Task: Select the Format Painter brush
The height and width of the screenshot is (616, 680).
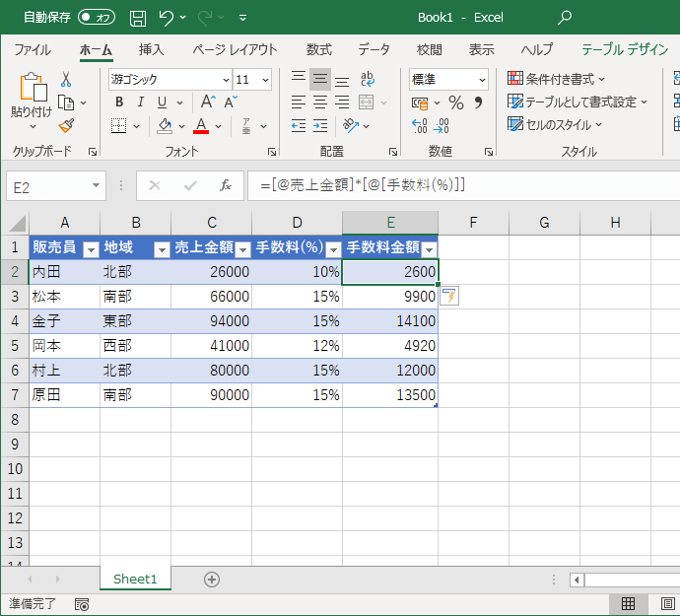Action: [66, 126]
